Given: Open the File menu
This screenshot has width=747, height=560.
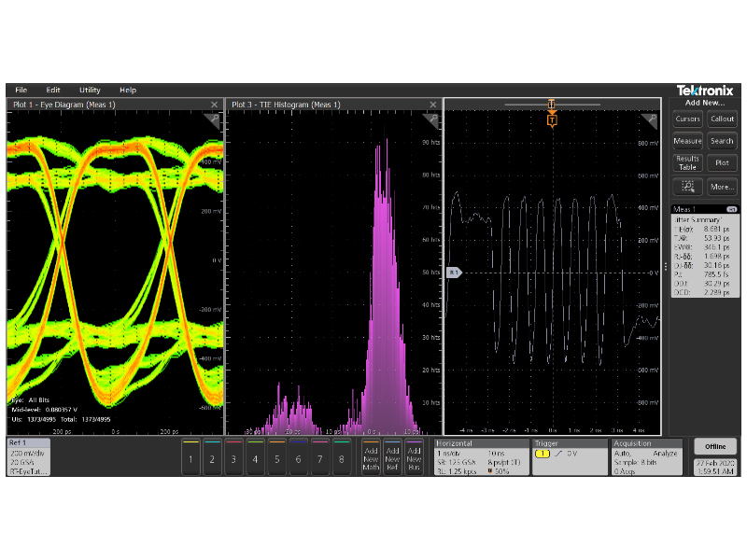Looking at the screenshot, I should click(x=21, y=90).
